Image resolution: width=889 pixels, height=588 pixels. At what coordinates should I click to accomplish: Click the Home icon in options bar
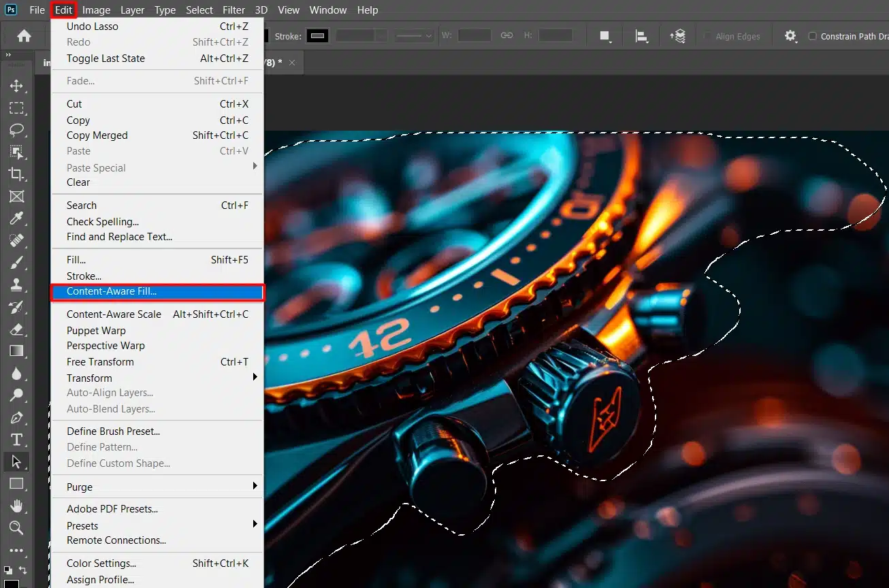coord(25,36)
